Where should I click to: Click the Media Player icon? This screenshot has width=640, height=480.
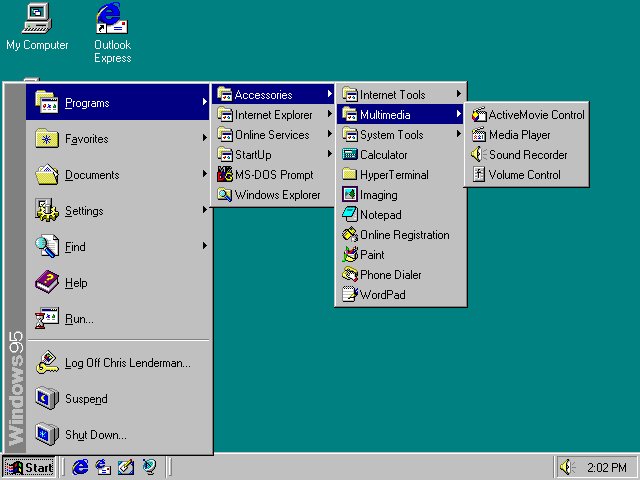(x=479, y=134)
